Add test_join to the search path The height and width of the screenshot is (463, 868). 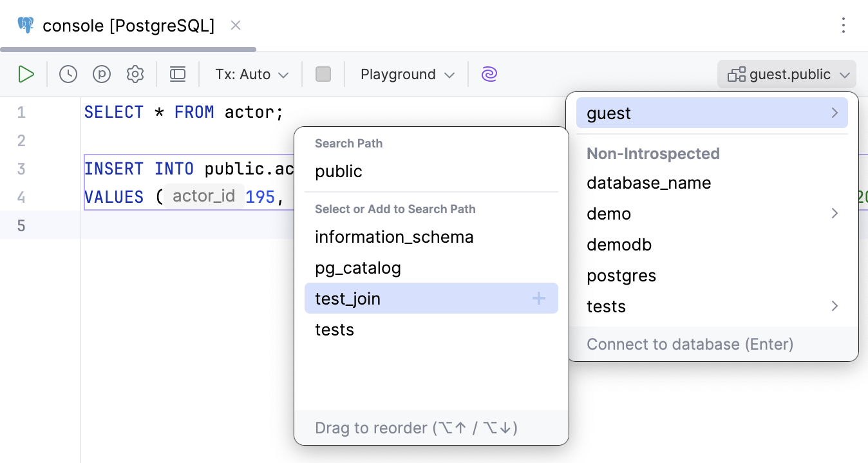tap(540, 298)
